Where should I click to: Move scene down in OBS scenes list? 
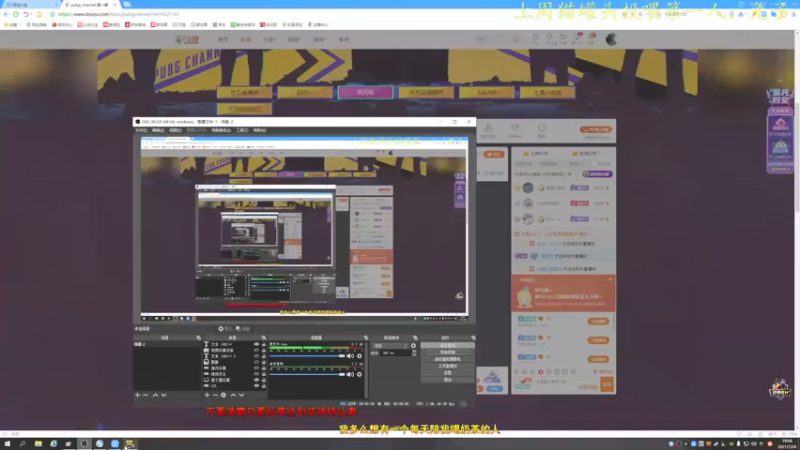pyautogui.click(x=164, y=395)
